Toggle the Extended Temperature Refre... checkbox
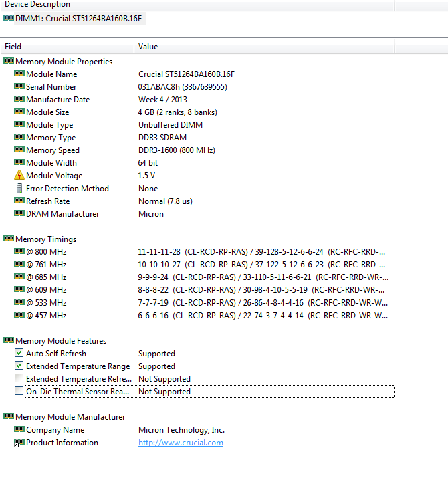The image size is (448, 482). click(19, 378)
